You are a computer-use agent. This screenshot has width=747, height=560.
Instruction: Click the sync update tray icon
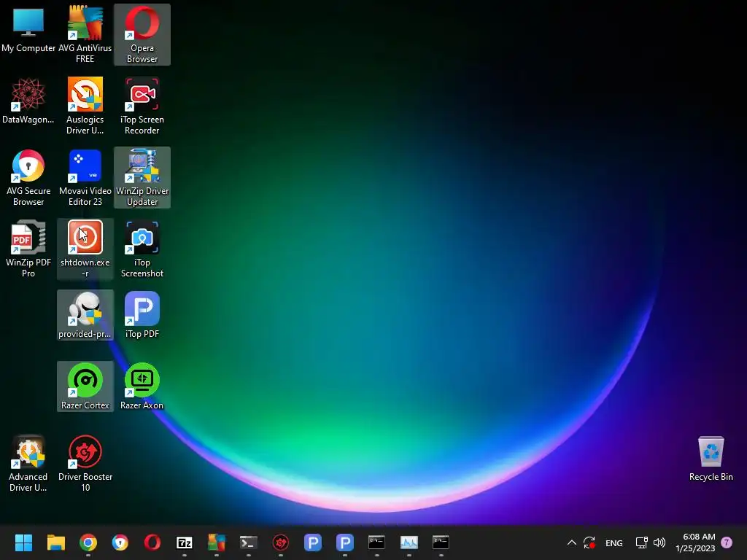(589, 542)
